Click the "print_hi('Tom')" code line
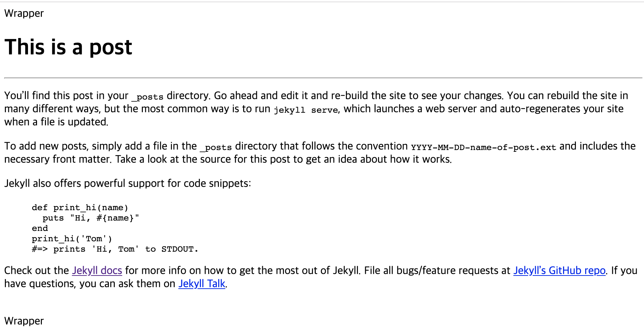644x336 pixels. click(x=72, y=239)
